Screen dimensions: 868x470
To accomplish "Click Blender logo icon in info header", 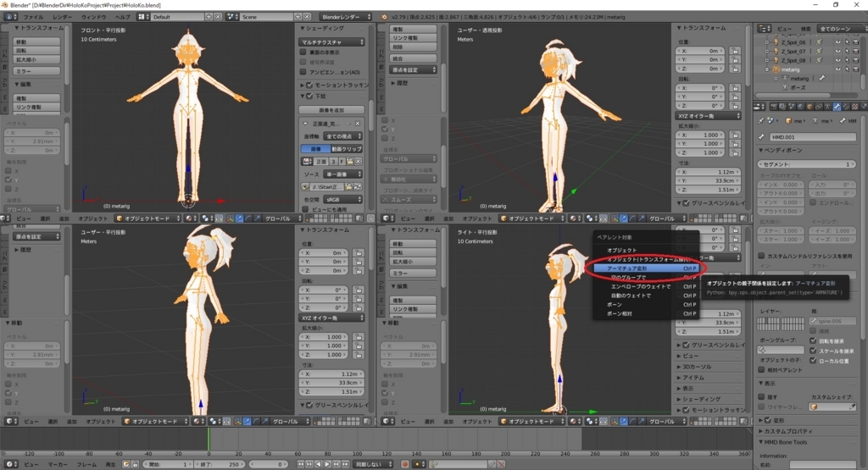I will click(385, 17).
